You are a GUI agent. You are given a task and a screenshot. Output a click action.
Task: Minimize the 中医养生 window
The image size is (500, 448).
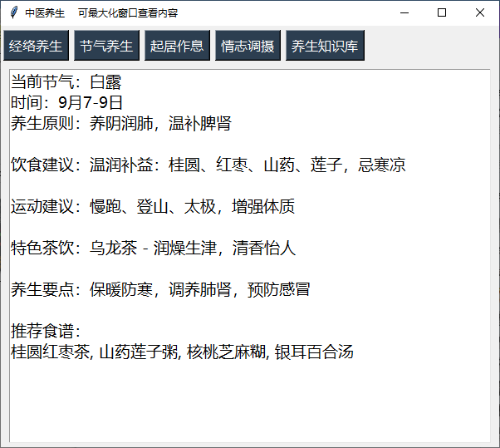click(x=404, y=12)
